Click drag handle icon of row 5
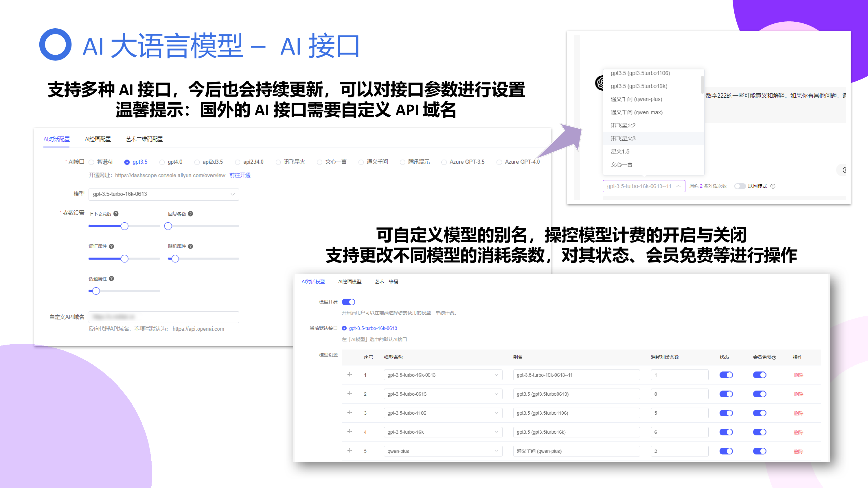Screen dimensions: 868x488 tap(350, 451)
